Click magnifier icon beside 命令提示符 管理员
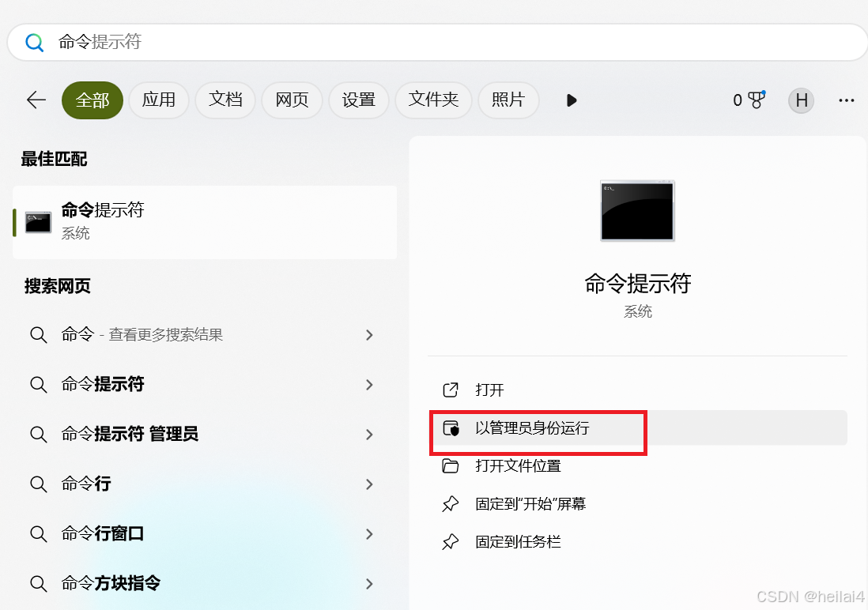Image resolution: width=868 pixels, height=610 pixels. click(x=38, y=435)
